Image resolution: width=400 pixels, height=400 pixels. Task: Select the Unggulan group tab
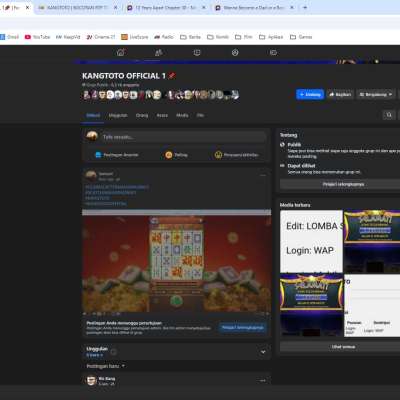(x=118, y=115)
